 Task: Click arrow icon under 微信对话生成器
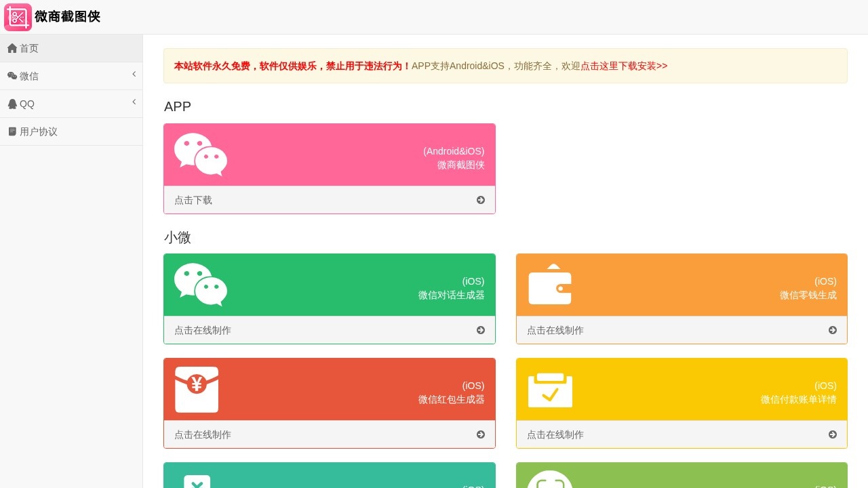(481, 330)
